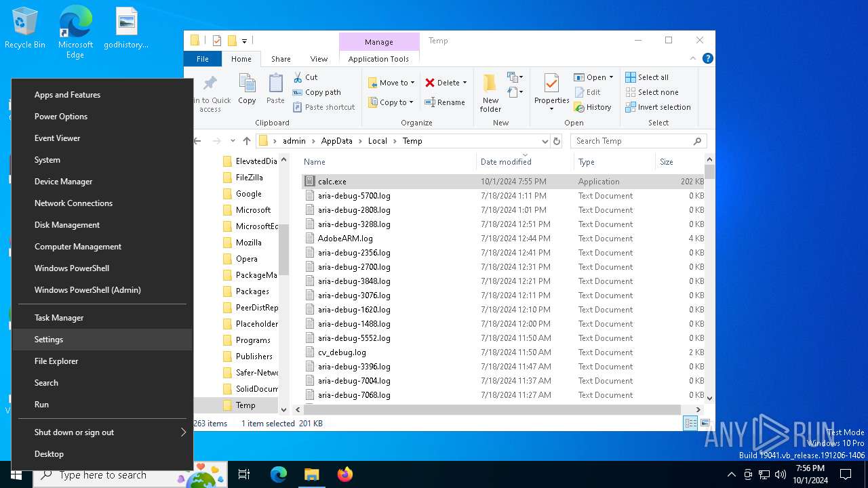Open the File tab
This screenshot has height=488, width=868.
203,59
